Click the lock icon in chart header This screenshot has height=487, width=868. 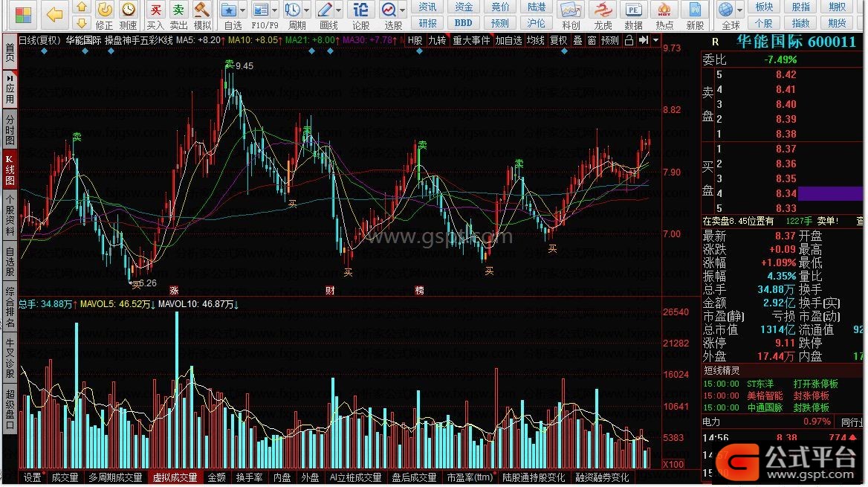pos(629,40)
